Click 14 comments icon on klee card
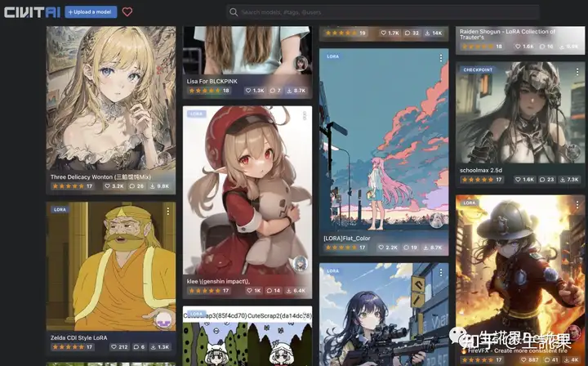588x366 pixels. (x=274, y=291)
